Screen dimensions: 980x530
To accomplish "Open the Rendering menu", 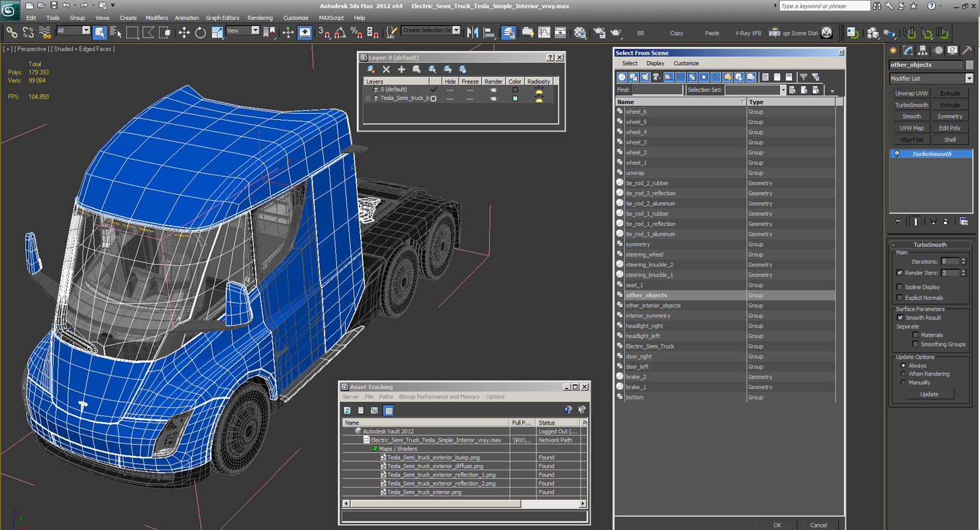I will [260, 18].
